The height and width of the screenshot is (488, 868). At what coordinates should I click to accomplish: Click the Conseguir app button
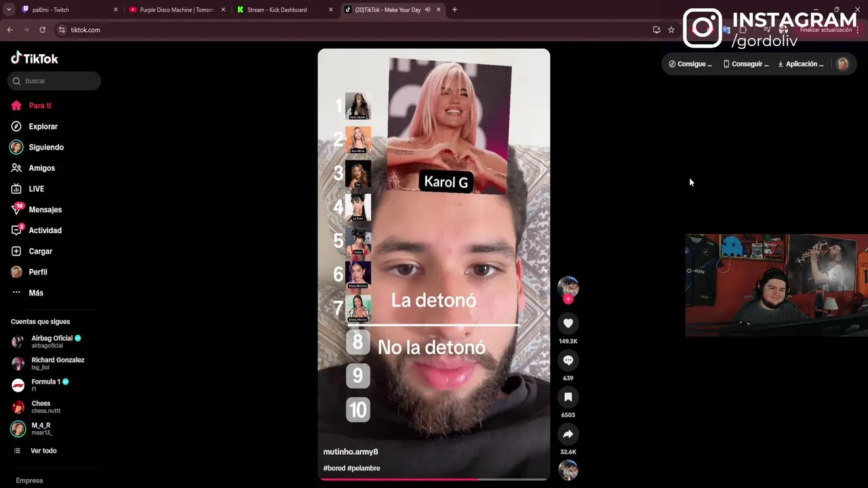pos(746,64)
